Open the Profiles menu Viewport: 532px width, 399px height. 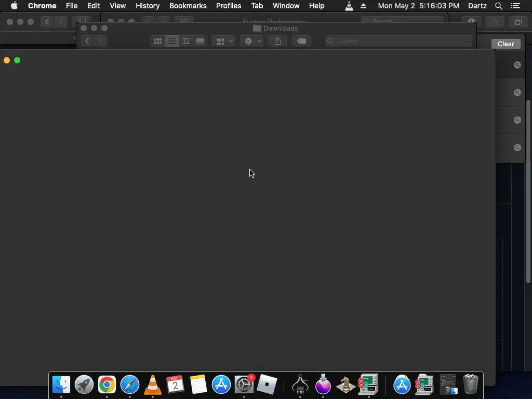click(x=229, y=6)
